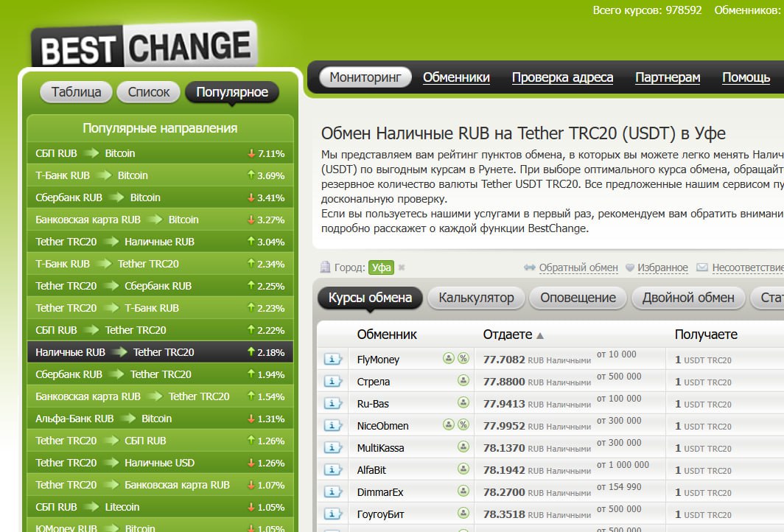
Task: Select the Популярное tab
Action: coord(232,92)
